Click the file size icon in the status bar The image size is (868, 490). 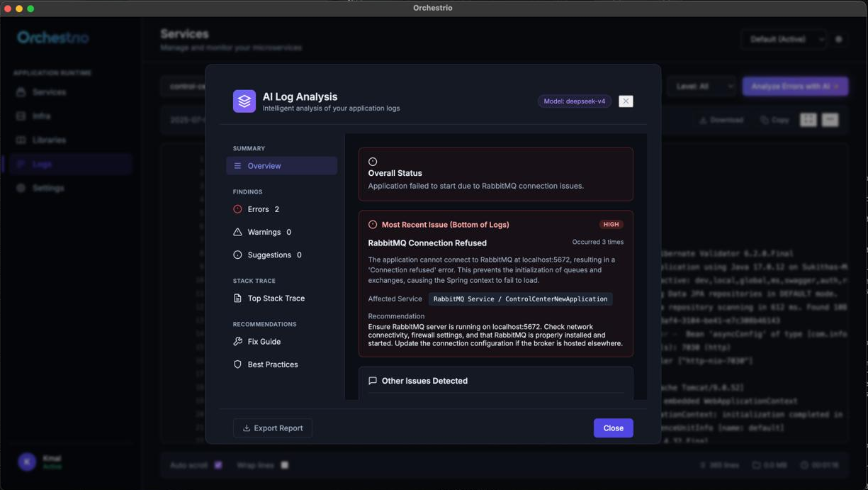point(757,465)
